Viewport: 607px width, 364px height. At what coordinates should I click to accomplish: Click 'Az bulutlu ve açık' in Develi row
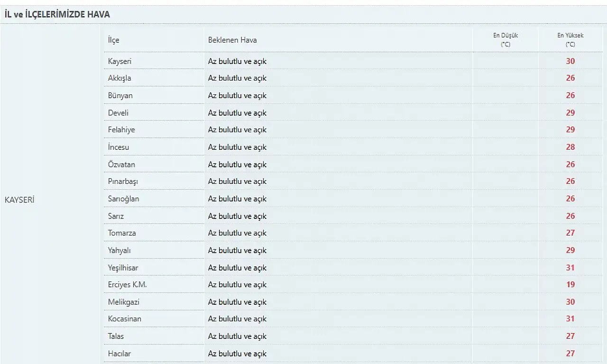[x=237, y=113]
